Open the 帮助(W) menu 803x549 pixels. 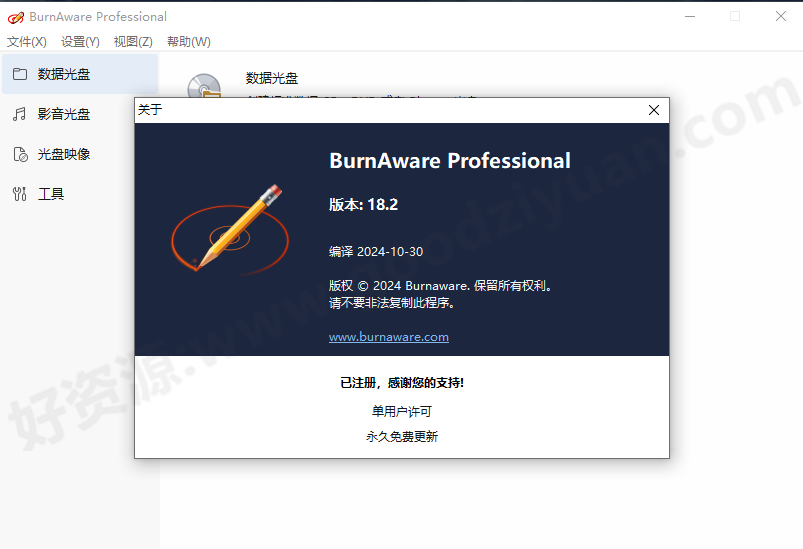pos(188,41)
